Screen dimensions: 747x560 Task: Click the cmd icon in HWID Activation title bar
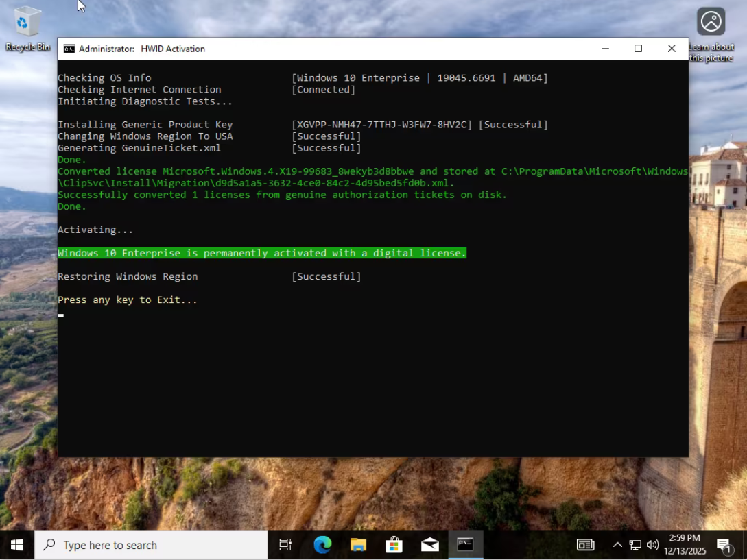coord(69,49)
